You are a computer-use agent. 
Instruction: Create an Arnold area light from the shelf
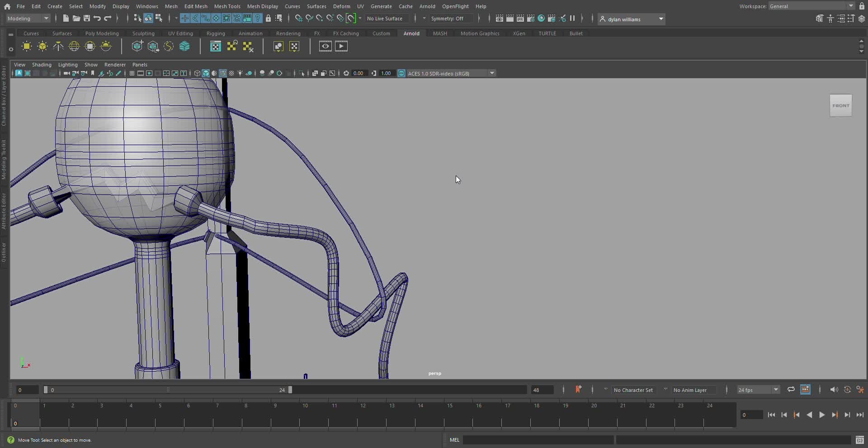pyautogui.click(x=27, y=47)
